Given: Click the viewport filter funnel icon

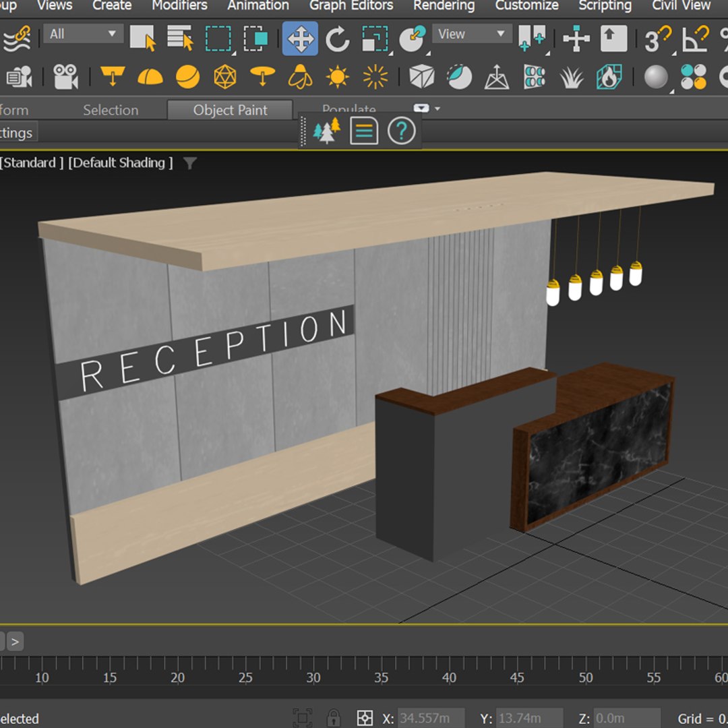Looking at the screenshot, I should [x=189, y=163].
